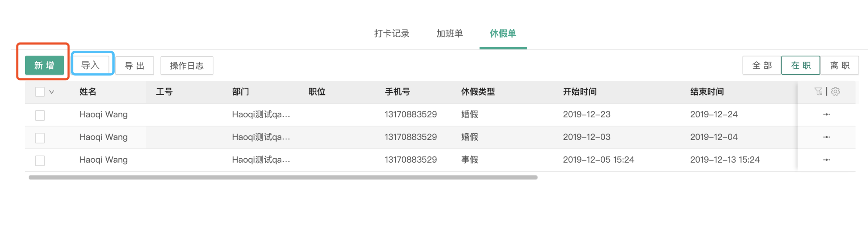Select the 休假单 tab
This screenshot has width=868, height=238.
pos(503,34)
